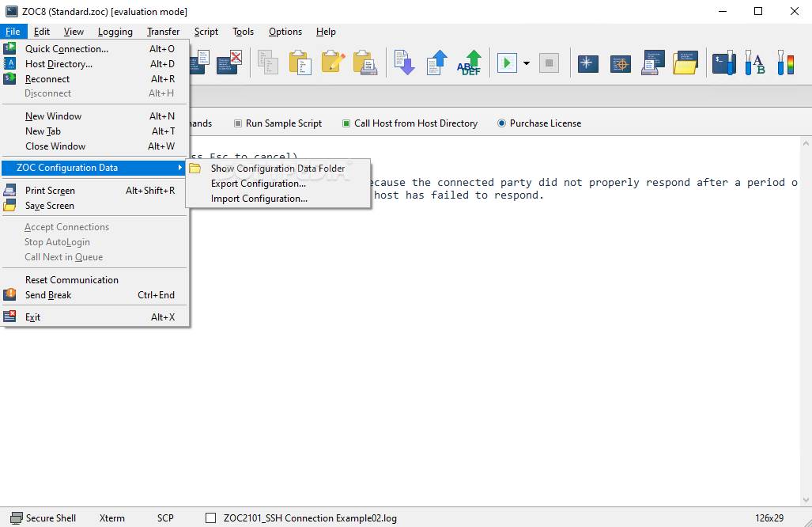Screen dimensions: 812x527
Task: Select Show Configuration Data Folder
Action: (278, 169)
